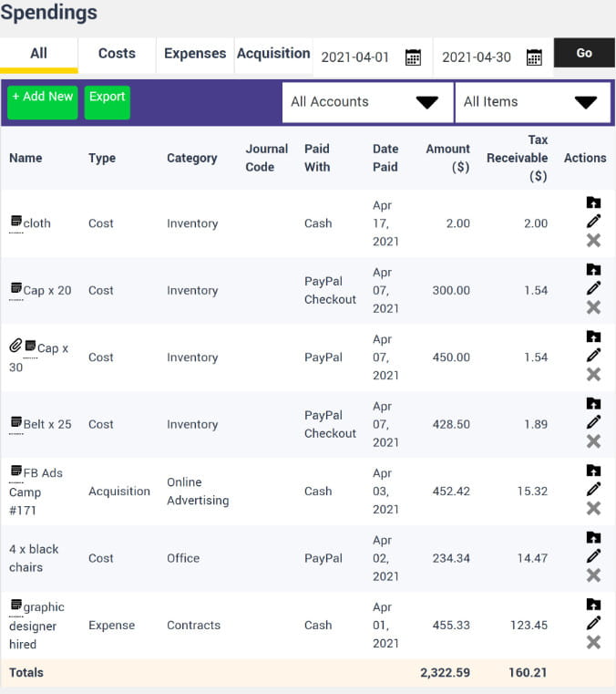Switch to the Expenses tab
The width and height of the screenshot is (616, 694).
click(195, 54)
